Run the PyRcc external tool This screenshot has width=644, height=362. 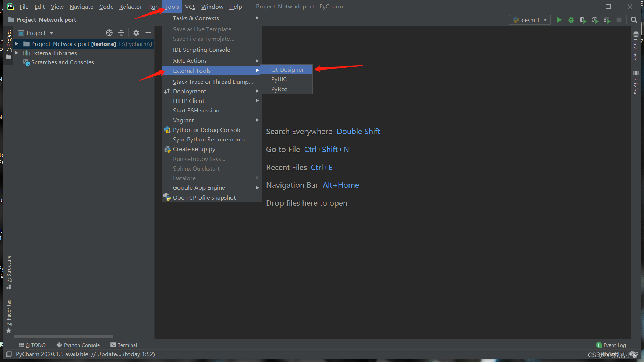pos(286,89)
